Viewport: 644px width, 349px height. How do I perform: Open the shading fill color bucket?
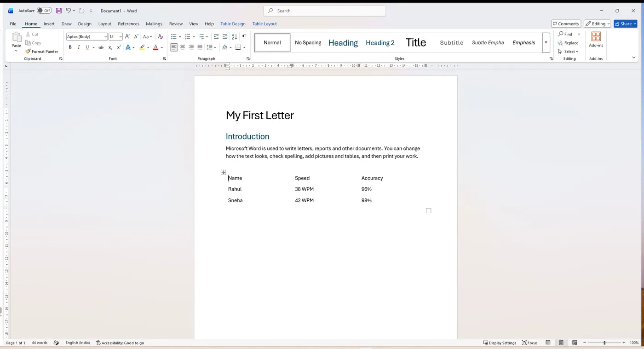coord(224,47)
